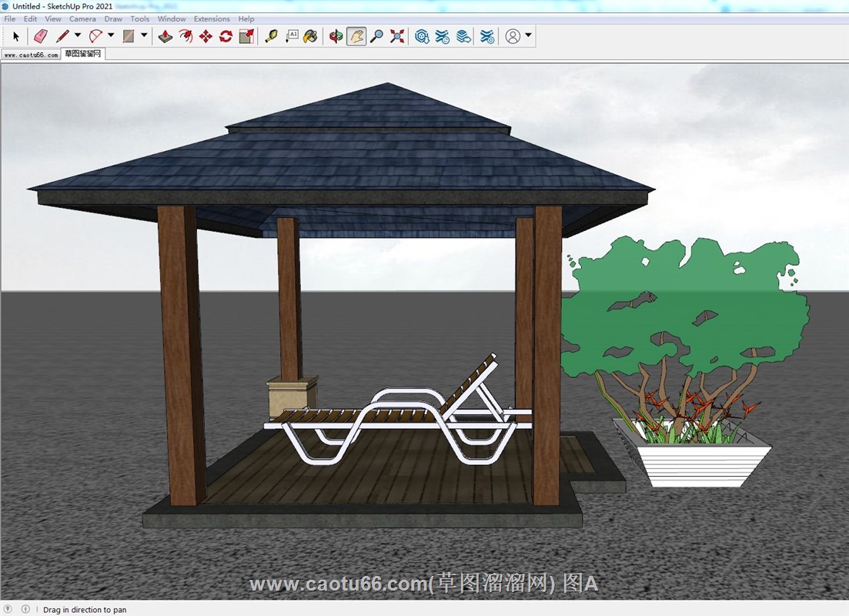Select the Push/Pull tool

[x=165, y=36]
